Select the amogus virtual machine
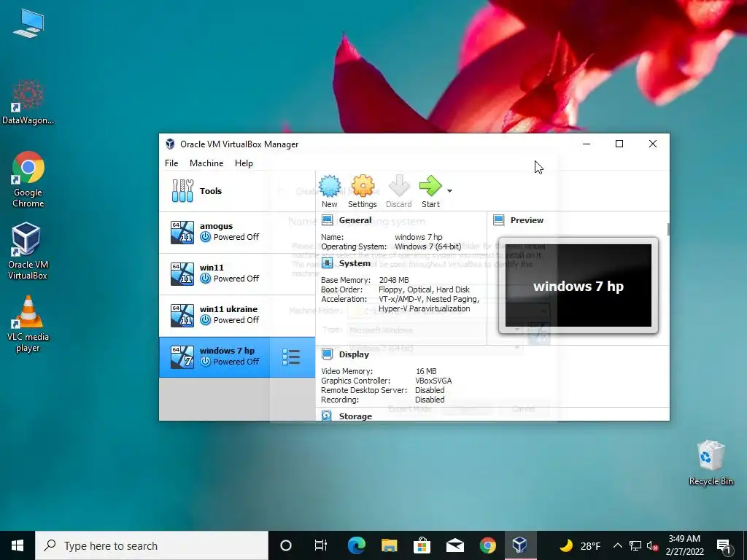This screenshot has width=747, height=560. pos(237,232)
